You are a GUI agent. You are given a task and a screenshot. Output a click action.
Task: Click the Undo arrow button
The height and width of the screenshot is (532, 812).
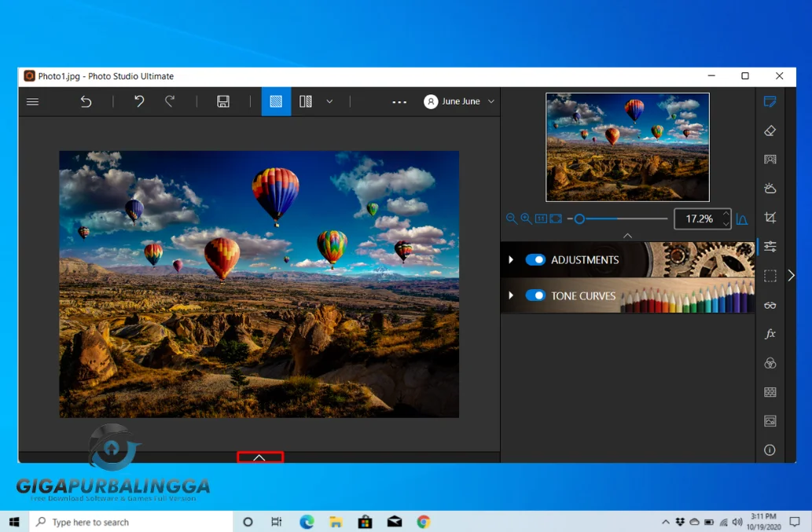138,101
